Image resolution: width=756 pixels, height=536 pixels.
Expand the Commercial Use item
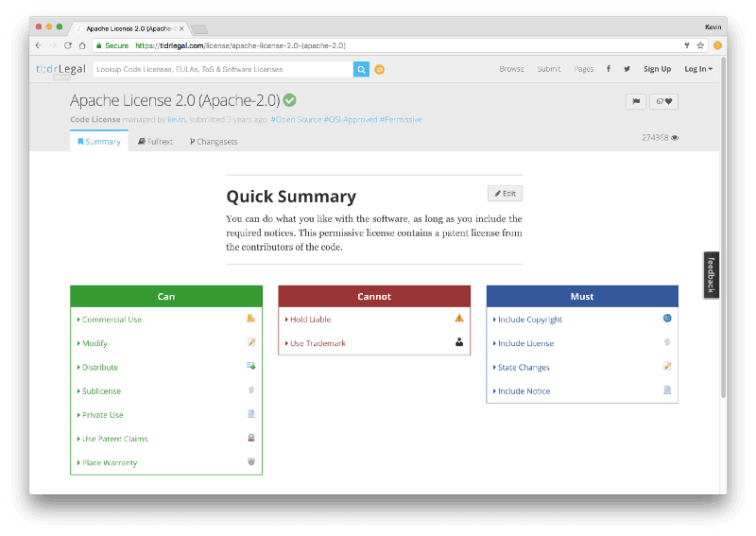pyautogui.click(x=112, y=320)
